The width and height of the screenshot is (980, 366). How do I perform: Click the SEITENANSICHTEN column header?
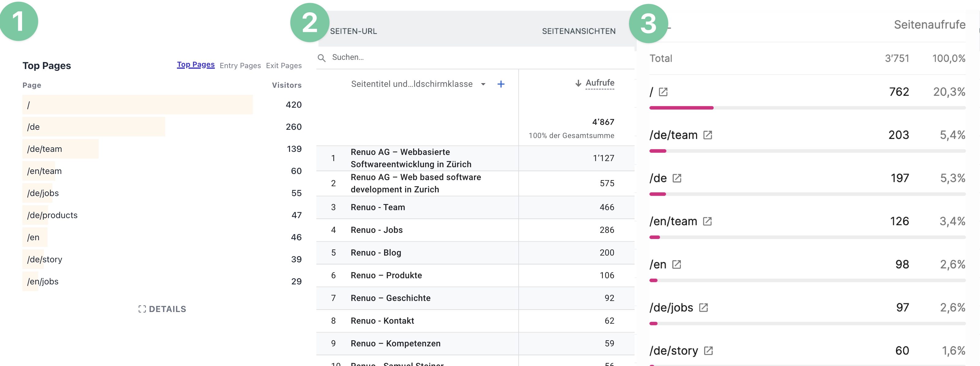tap(579, 31)
